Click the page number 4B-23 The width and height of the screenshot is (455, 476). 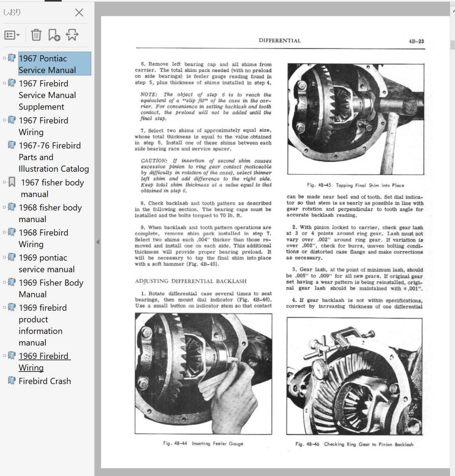[x=416, y=41]
